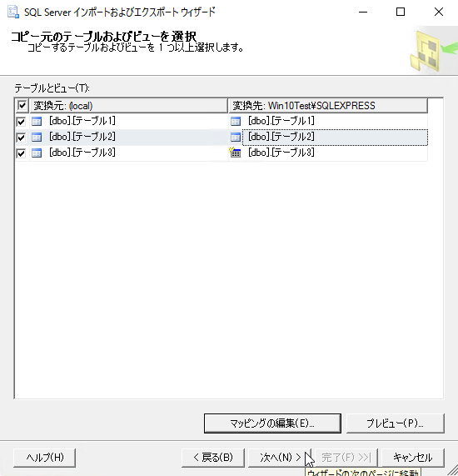This screenshot has width=458, height=476.
Task: Click the source table icon for テーブル2
Action: point(37,138)
